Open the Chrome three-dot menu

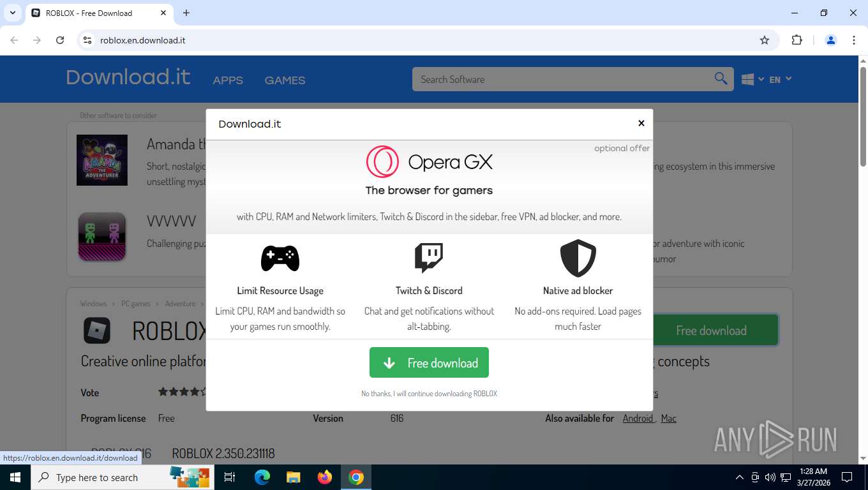pos(854,40)
